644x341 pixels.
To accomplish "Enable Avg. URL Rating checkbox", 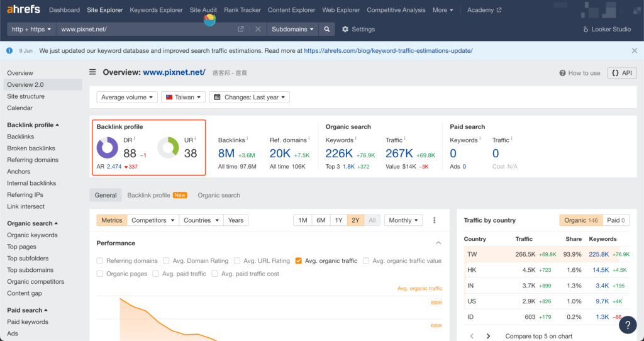I will coord(237,260).
